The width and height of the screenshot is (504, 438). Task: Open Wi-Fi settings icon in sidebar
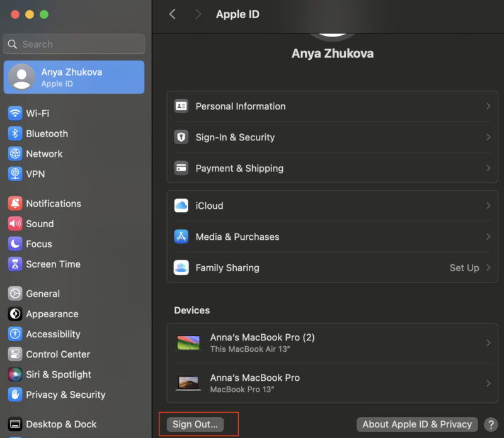pos(15,113)
